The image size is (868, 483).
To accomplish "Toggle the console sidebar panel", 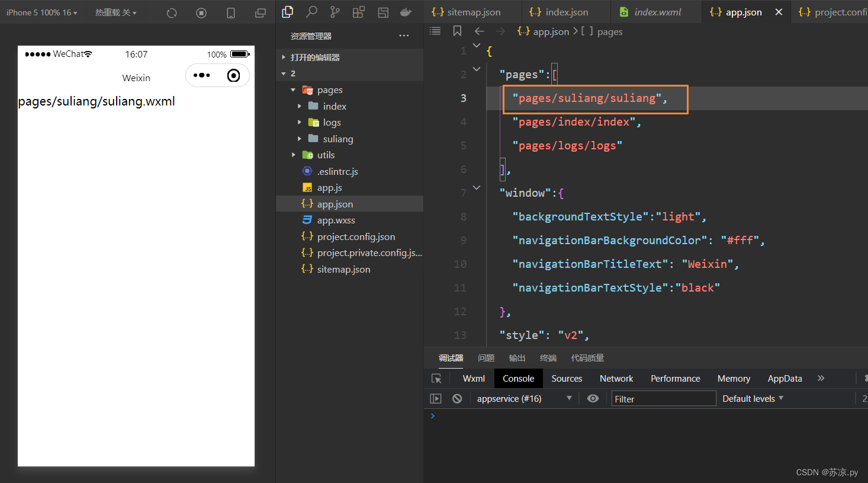I will click(436, 399).
